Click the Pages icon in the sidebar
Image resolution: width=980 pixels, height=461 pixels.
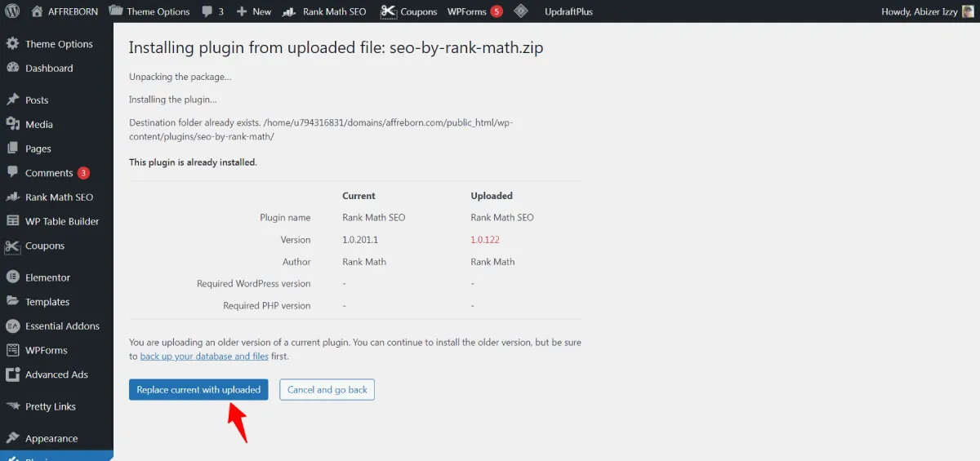12,148
